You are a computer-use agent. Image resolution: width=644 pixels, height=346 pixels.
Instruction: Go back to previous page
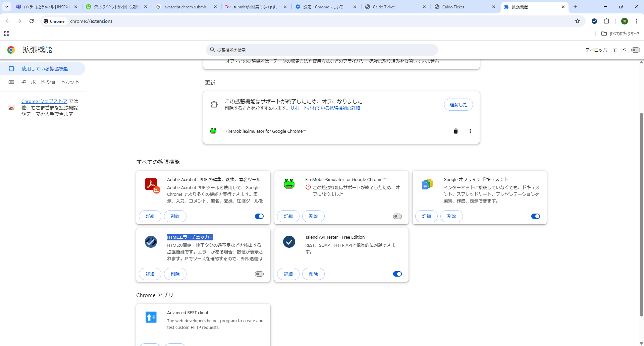(x=7, y=21)
